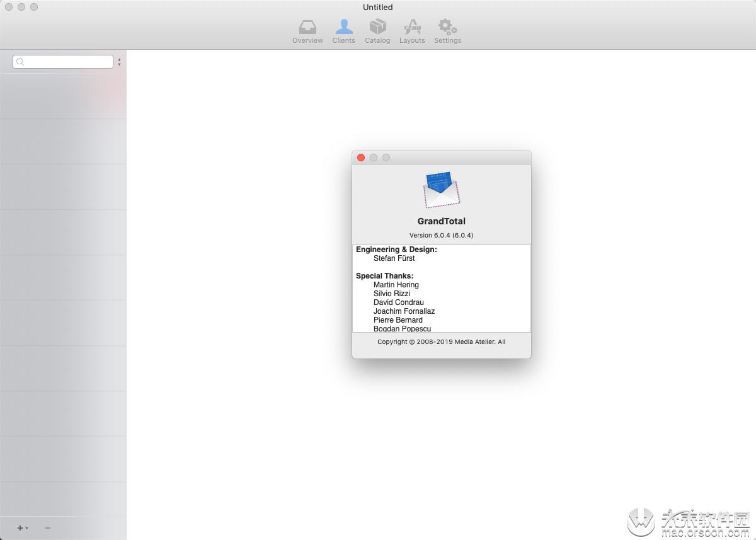Click the Special Thanks heading
This screenshot has height=540, width=756.
384,276
